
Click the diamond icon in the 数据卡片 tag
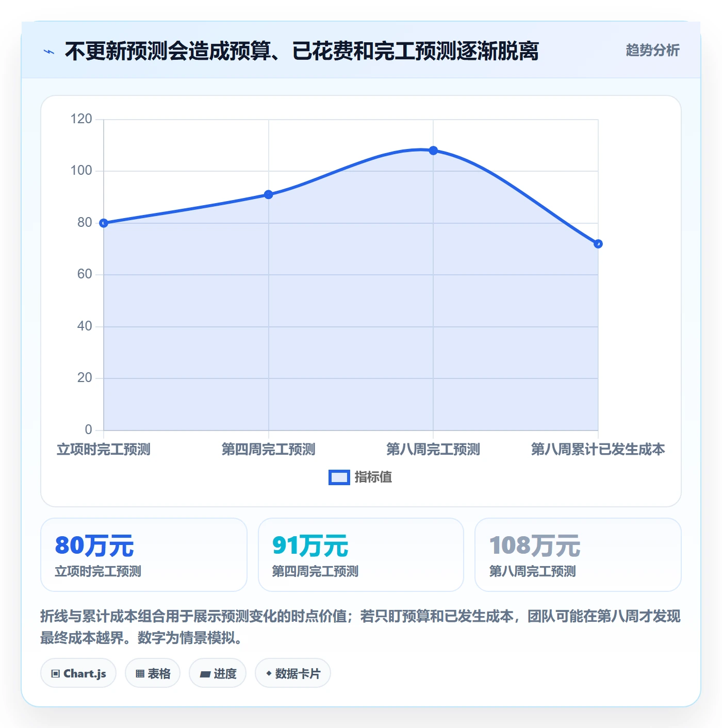pos(269,673)
